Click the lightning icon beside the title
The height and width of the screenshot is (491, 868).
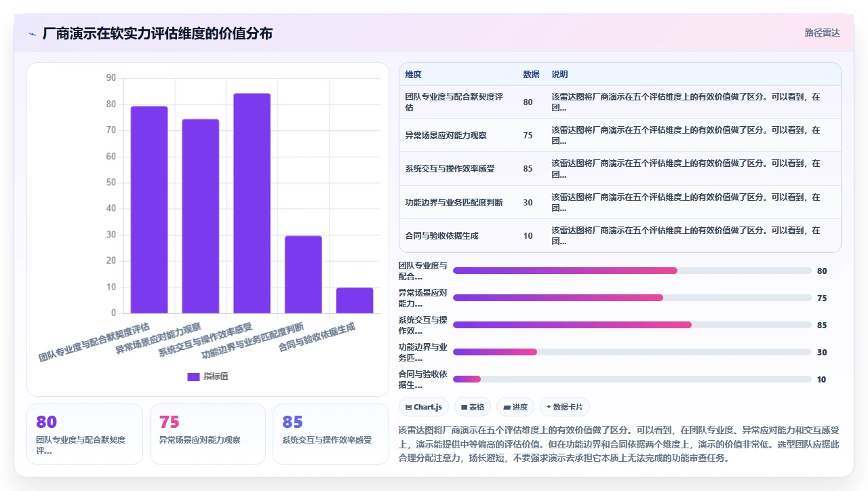(33, 34)
